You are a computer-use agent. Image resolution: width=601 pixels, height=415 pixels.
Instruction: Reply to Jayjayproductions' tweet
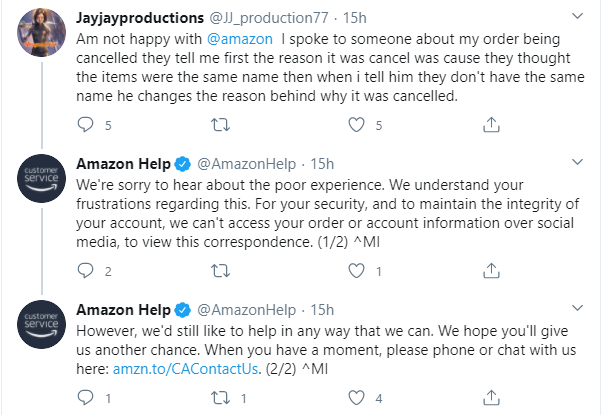click(x=86, y=125)
